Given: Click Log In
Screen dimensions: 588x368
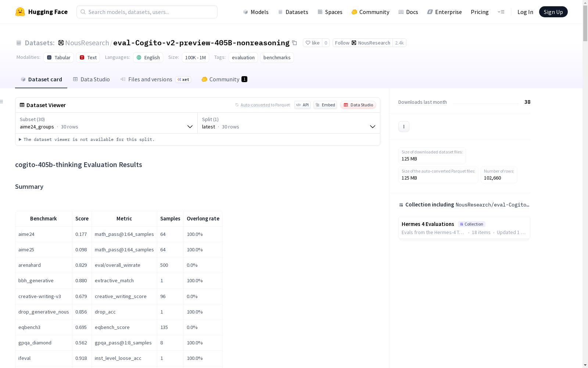Looking at the screenshot, I should click(x=525, y=12).
